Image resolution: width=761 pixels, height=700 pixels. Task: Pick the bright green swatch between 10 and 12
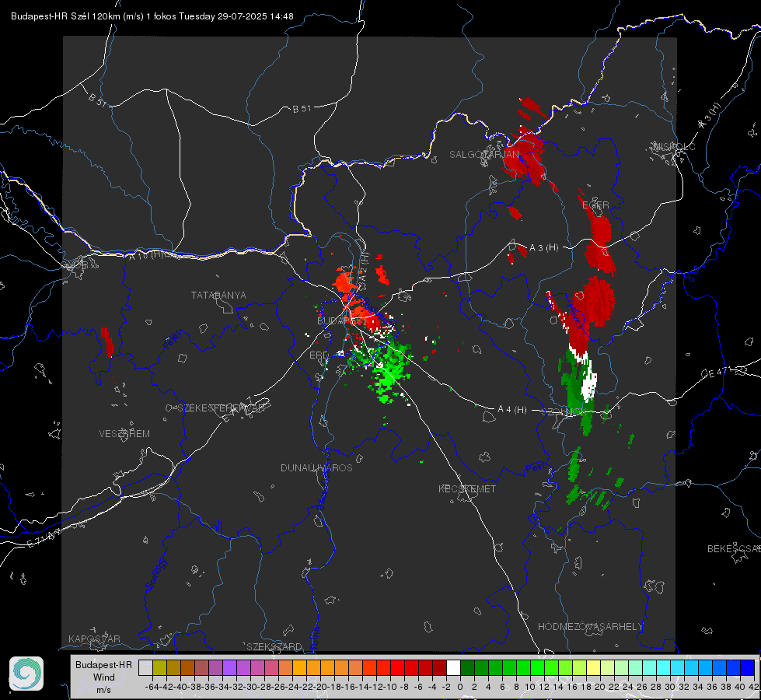point(537,667)
